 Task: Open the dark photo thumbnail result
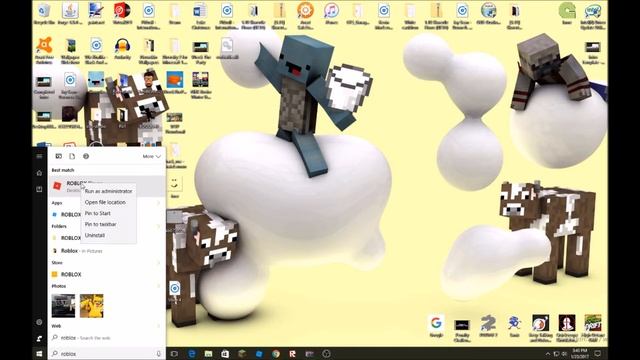[63, 306]
